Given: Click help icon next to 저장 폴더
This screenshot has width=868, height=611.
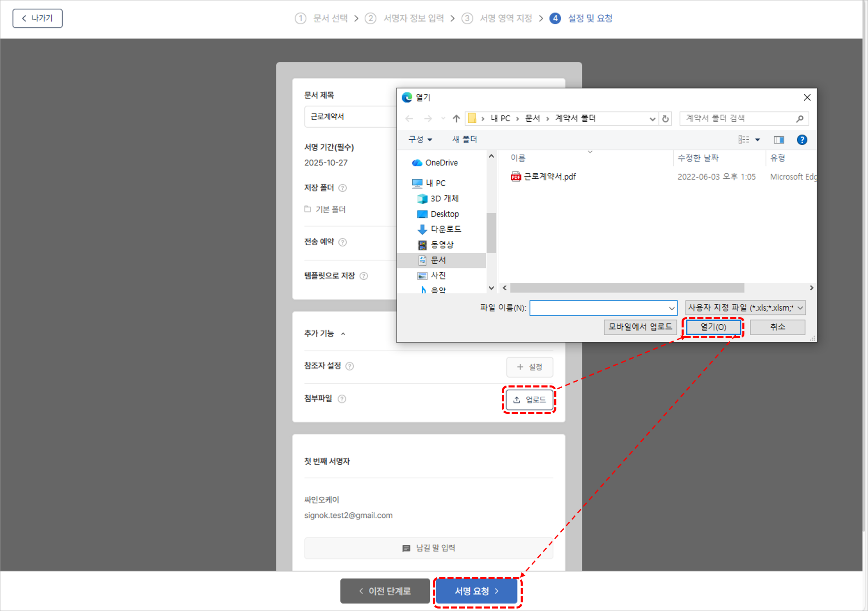Looking at the screenshot, I should [x=342, y=188].
